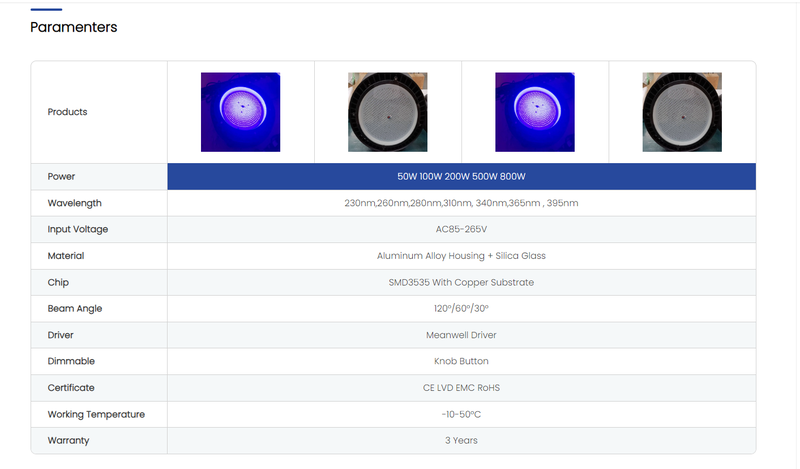Select the SMD3535 With Copper Substrate text

pos(461,282)
